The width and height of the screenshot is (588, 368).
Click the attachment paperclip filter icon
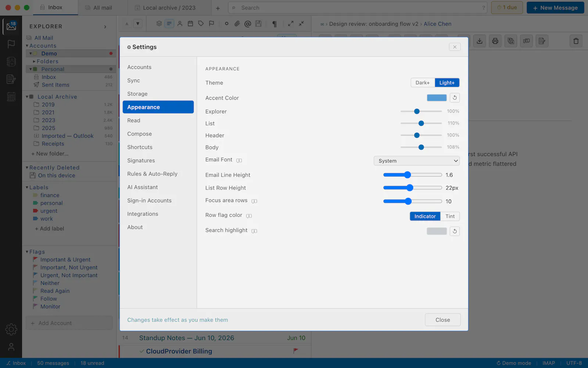(237, 24)
